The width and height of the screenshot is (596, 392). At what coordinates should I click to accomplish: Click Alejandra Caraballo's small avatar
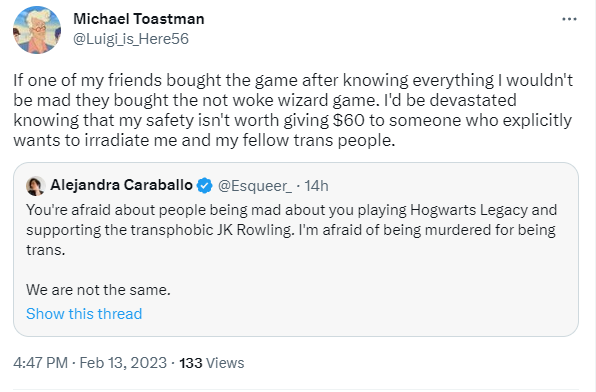click(36, 186)
